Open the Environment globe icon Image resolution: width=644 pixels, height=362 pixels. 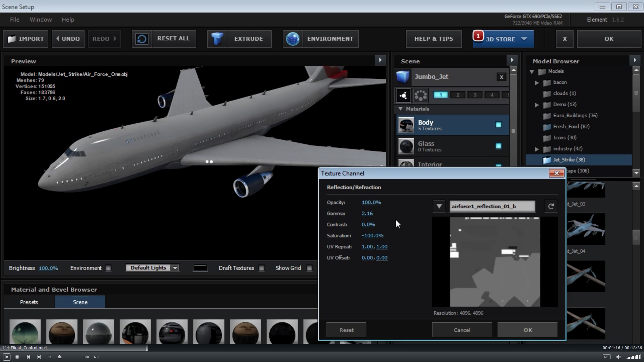pos(292,39)
